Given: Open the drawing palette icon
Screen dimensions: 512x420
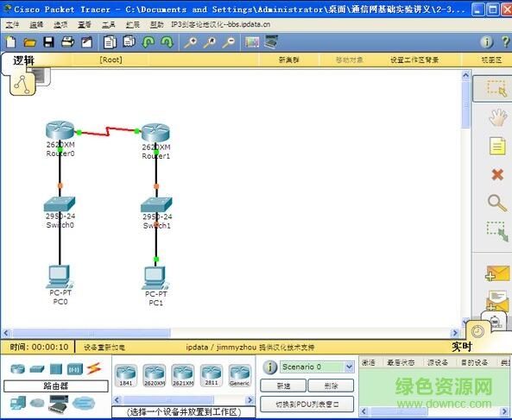Looking at the screenshot, I should coord(252,42).
